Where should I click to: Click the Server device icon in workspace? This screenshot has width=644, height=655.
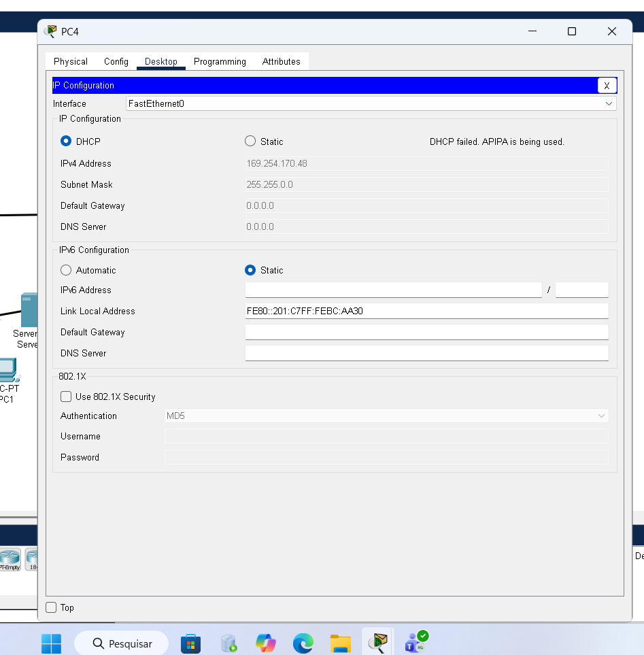tap(29, 310)
